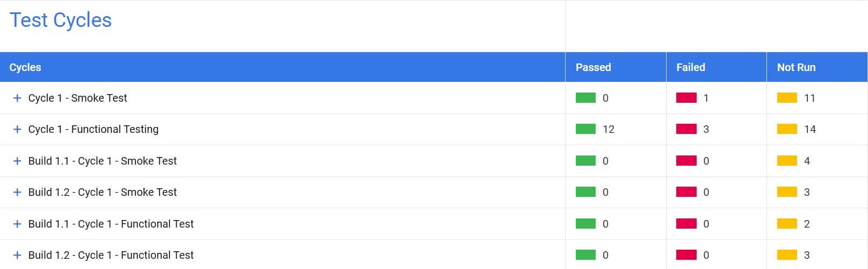
Task: Expand Build 1.1 - Cycle 1 - Functional Test
Action: pos(17,224)
